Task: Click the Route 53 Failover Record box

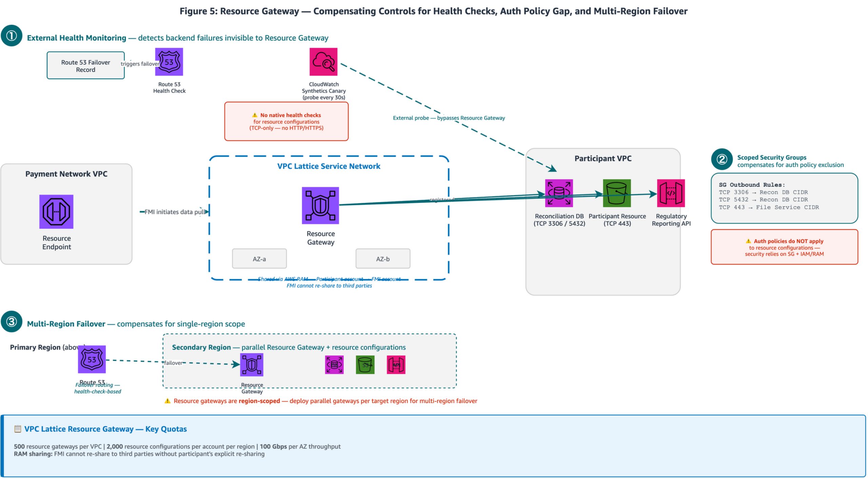Action: tap(85, 65)
